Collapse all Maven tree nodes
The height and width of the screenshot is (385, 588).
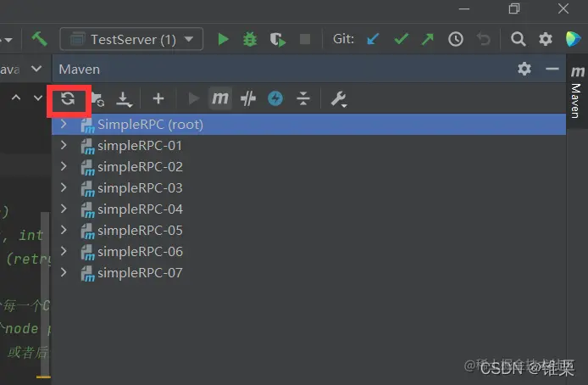point(303,98)
